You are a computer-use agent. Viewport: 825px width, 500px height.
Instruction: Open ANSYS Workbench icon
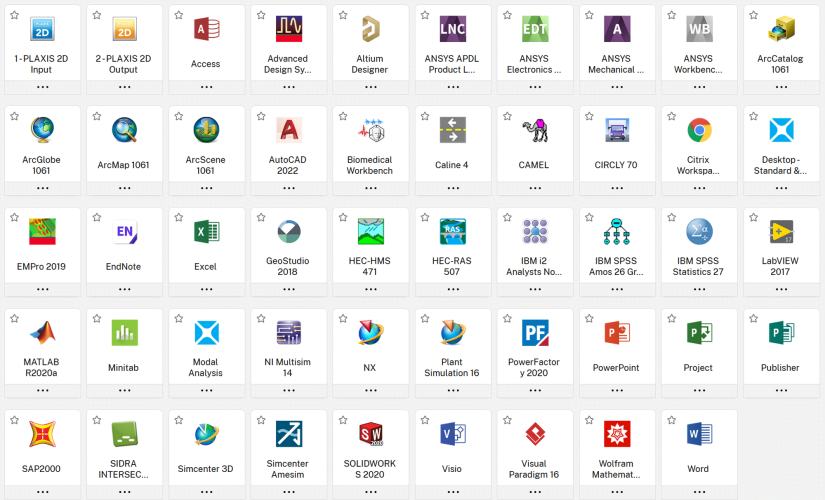699,29
